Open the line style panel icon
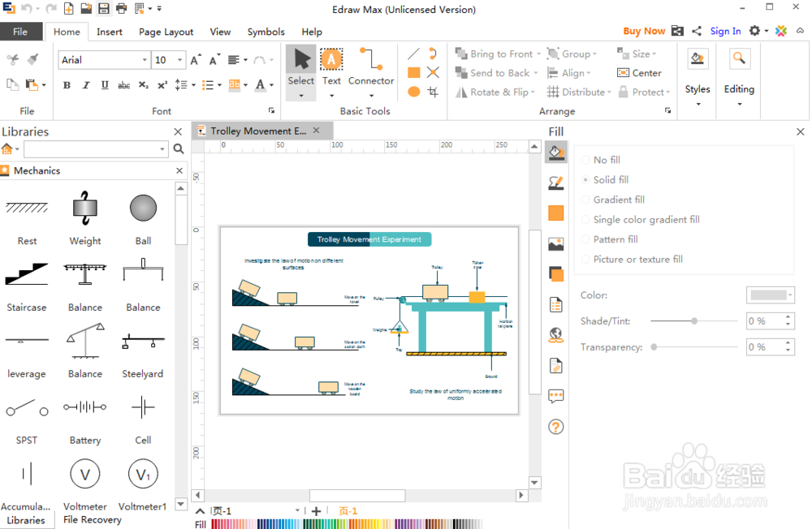 555,183
